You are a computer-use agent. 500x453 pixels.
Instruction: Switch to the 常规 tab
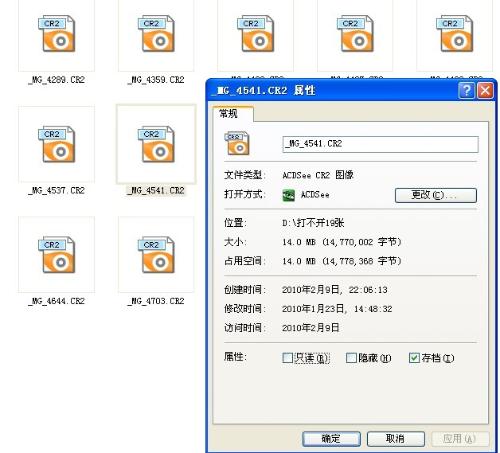232,114
